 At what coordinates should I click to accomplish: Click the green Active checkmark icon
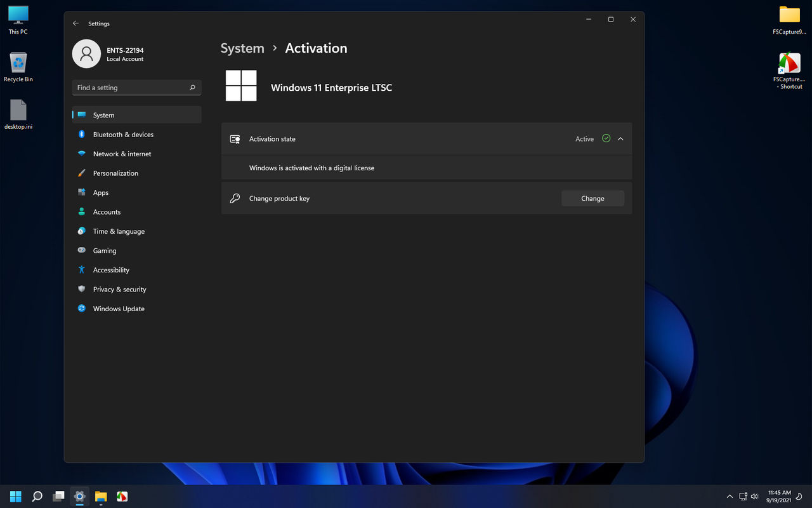point(606,138)
